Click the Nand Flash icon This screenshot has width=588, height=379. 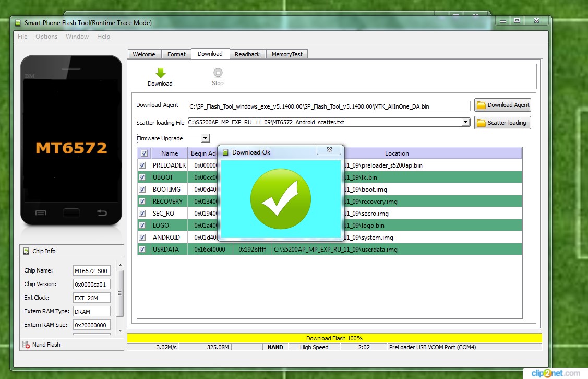click(26, 345)
